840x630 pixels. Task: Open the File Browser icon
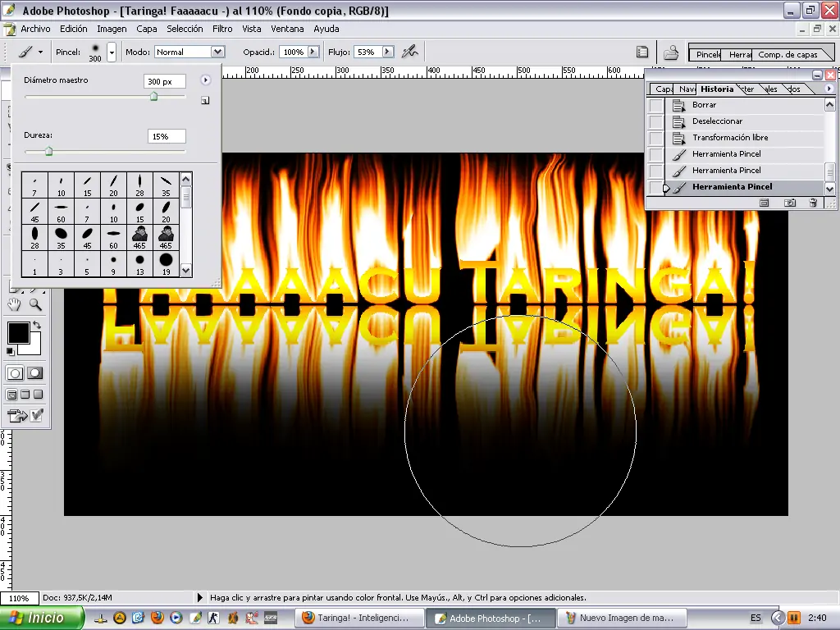671,52
